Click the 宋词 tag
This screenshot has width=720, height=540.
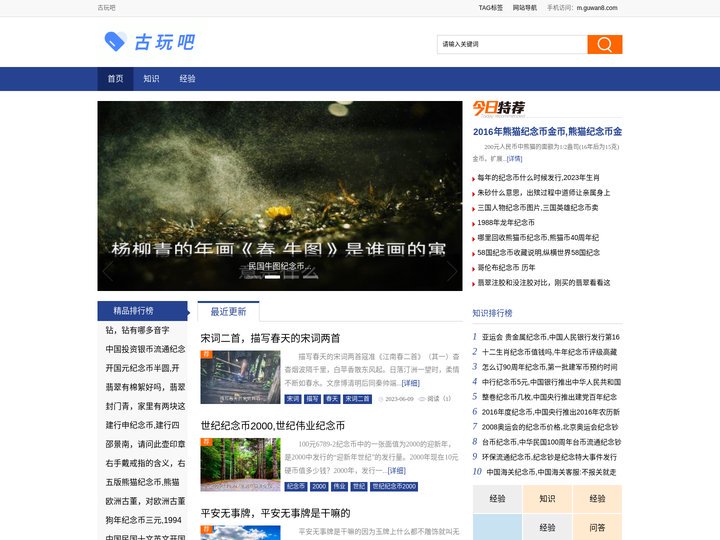click(293, 399)
